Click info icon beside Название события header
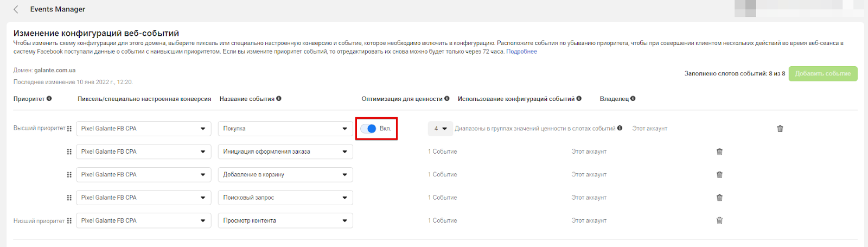868x247 pixels. point(279,99)
